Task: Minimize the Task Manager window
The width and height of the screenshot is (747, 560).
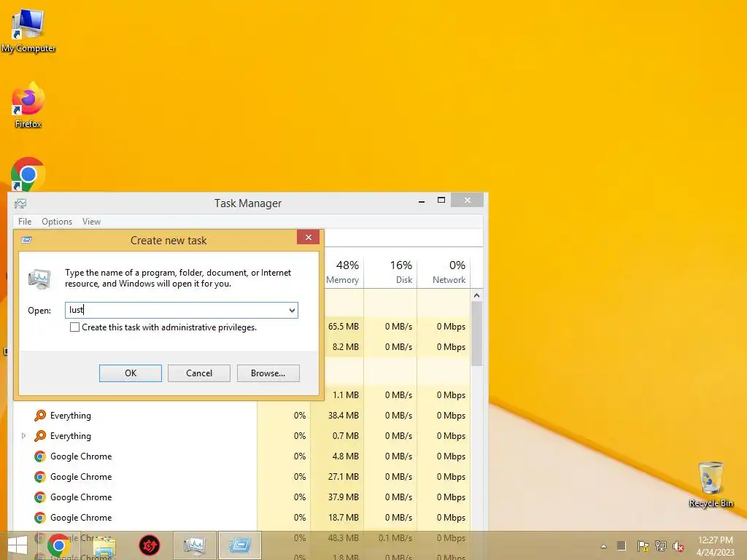Action: (421, 201)
